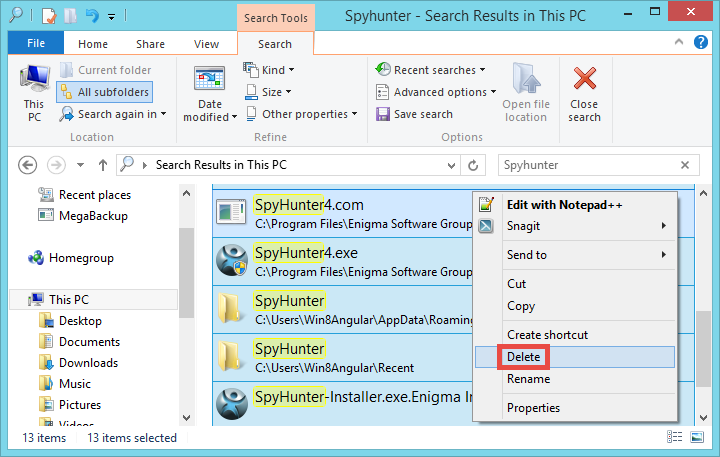Screen dimensions: 720x457
Task: Choose Cut from context menu
Action: (576, 284)
